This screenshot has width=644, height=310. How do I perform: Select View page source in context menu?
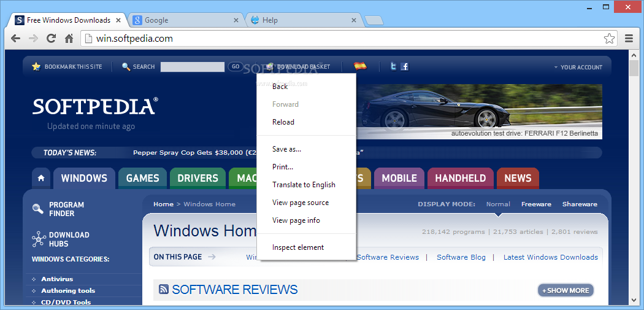pos(306,203)
